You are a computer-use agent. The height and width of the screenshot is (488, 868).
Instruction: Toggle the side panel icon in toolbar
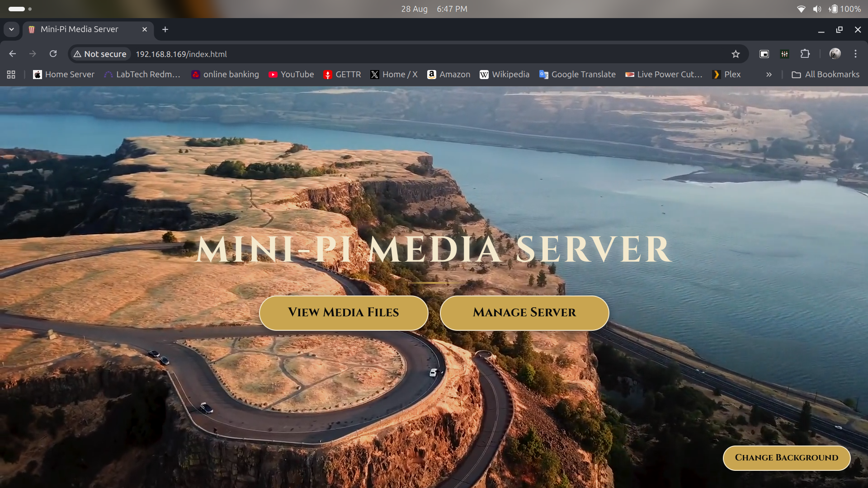click(764, 54)
